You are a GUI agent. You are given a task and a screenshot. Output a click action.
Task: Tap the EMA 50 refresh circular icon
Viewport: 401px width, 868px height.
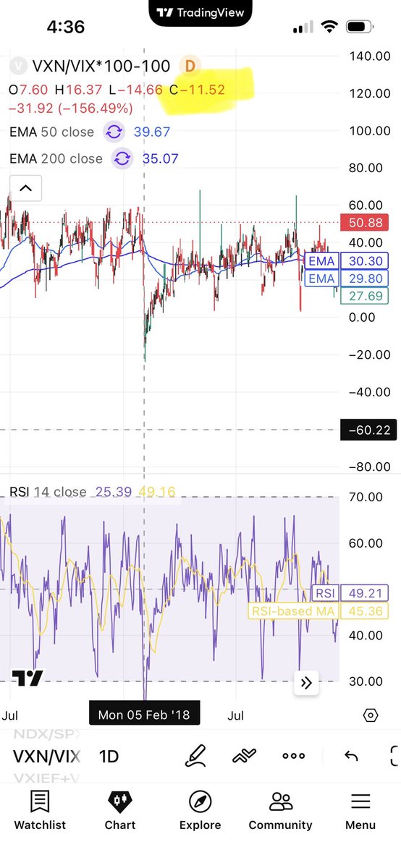(114, 132)
